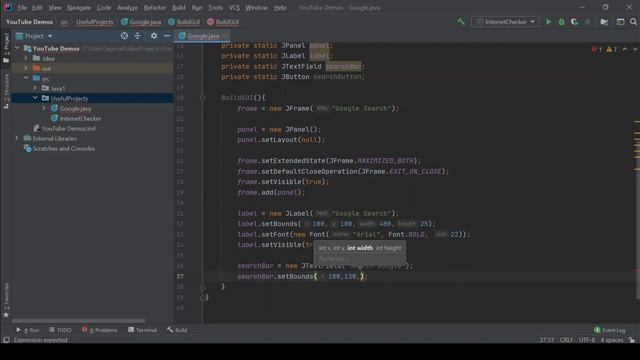Screen dimensions: 640x360
Task: Open the Analyze menu
Action: tap(127, 8)
